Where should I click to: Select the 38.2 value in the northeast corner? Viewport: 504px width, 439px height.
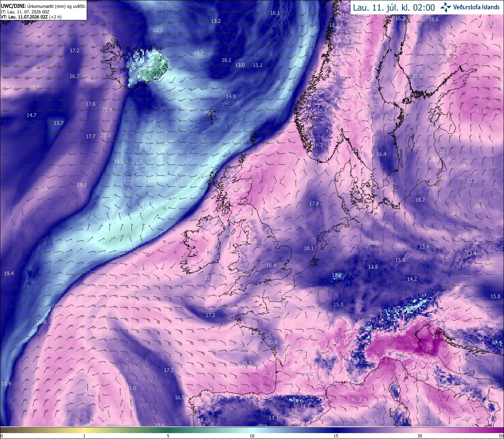coord(472,60)
